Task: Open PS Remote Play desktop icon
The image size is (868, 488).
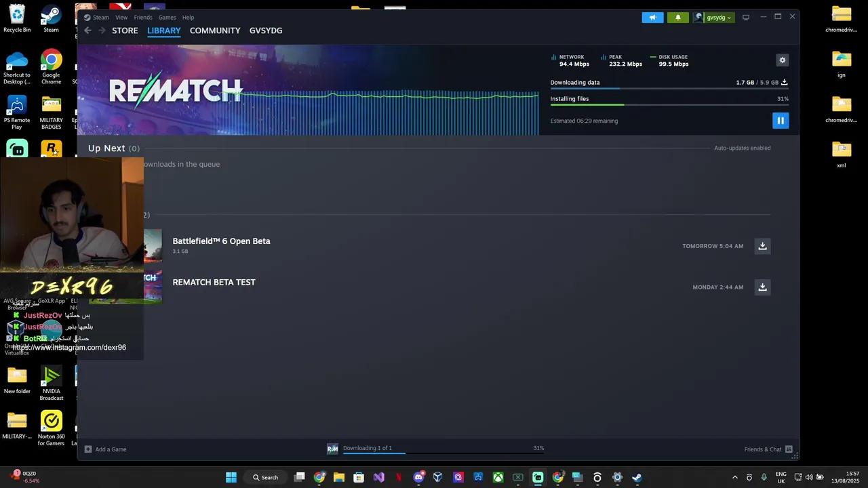Action: click(17, 112)
